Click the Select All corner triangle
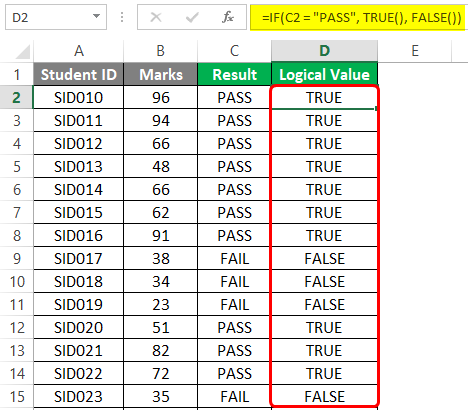 click(22, 52)
